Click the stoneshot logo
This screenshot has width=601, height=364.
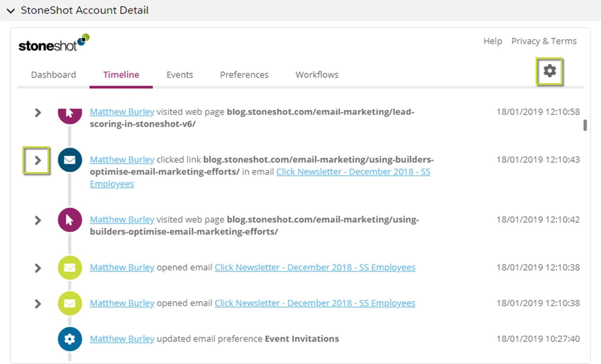click(x=54, y=43)
